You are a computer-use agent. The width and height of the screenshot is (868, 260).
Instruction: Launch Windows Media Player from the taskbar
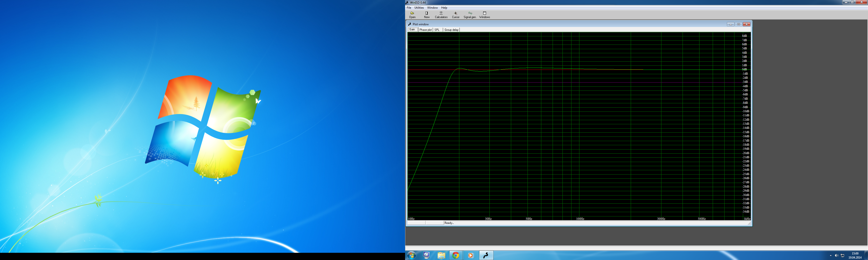pyautogui.click(x=471, y=255)
